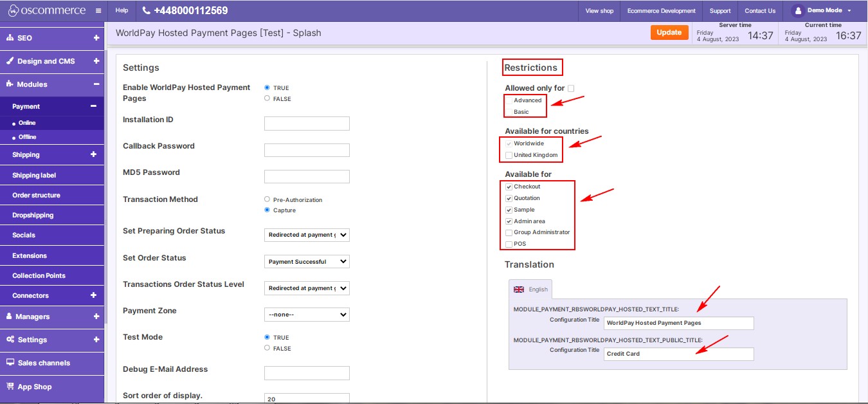Click the phone icon in header
Screen dimensions: 868x404
pos(147,11)
